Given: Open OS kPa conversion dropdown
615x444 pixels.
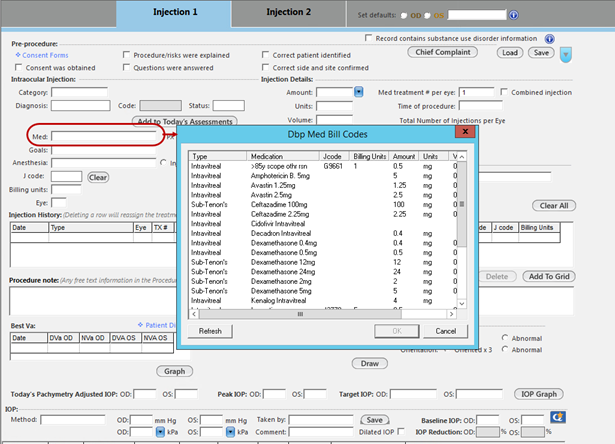Looking at the screenshot, I should 230,432.
